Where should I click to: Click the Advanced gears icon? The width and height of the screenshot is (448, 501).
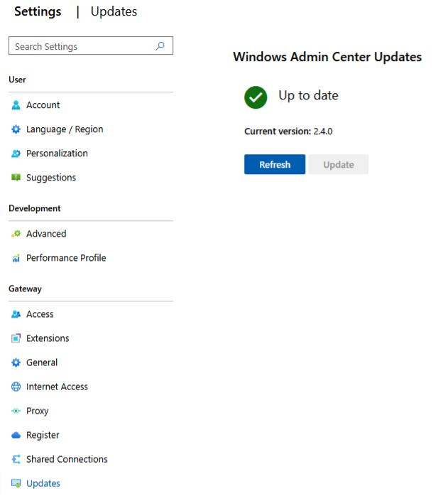click(16, 234)
